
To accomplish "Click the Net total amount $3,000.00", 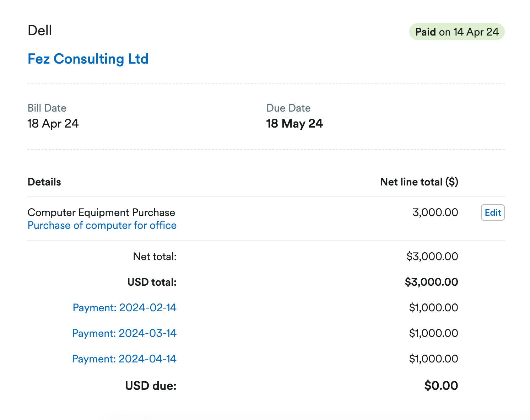I will click(x=432, y=257).
